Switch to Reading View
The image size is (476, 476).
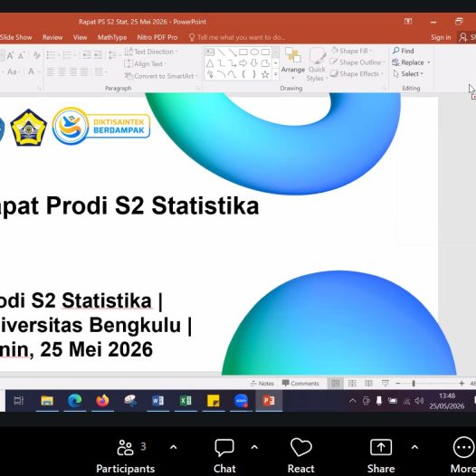pos(368,384)
